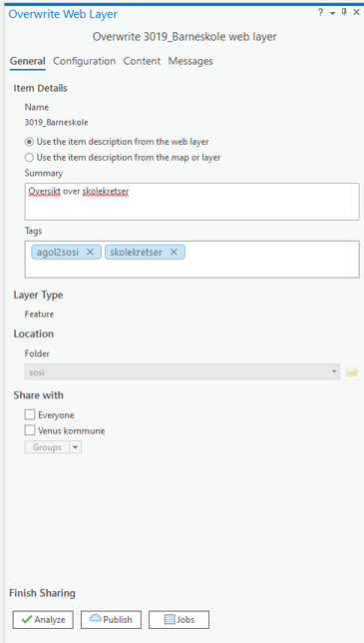
Task: Check the Everyone sharing checkbox
Action: coord(30,415)
